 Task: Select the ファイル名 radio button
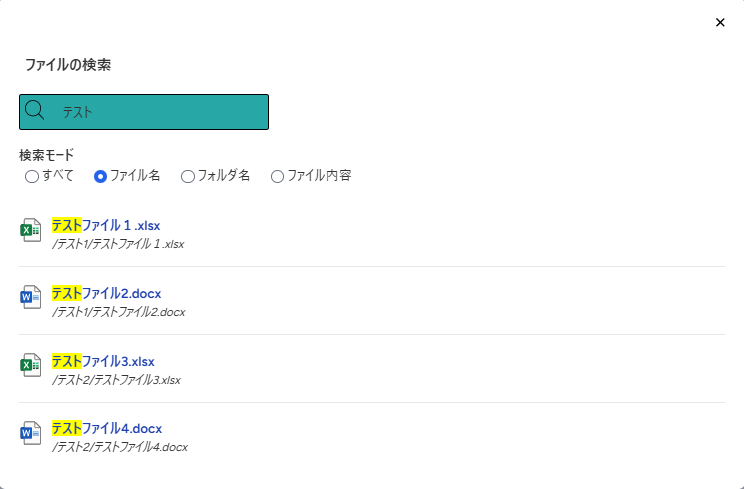point(100,176)
